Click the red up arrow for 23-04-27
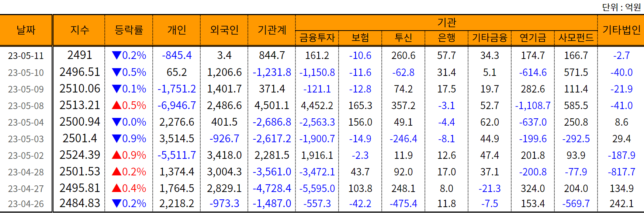644x213 pixels. click(117, 188)
